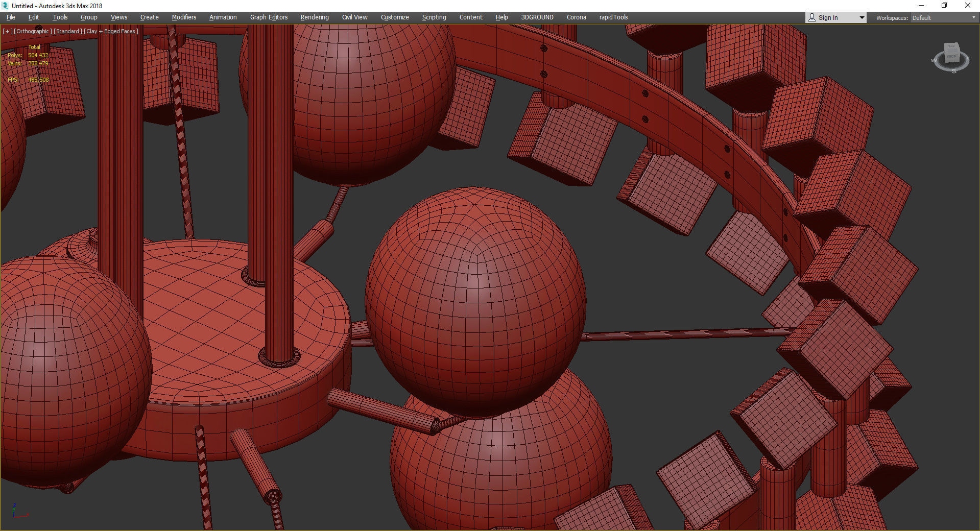Open the Orthographic viewport label menu
This screenshot has width=980, height=531.
coord(33,31)
